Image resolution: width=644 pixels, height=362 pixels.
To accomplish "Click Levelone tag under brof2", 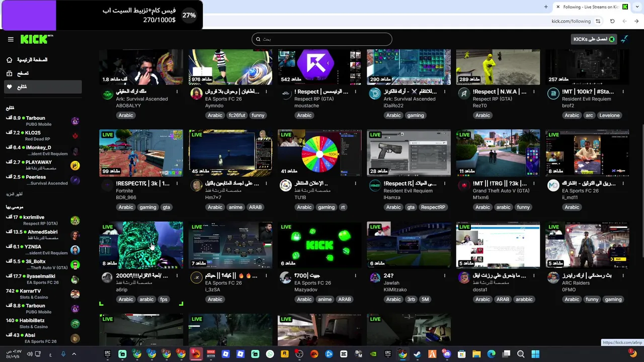I will [609, 115].
